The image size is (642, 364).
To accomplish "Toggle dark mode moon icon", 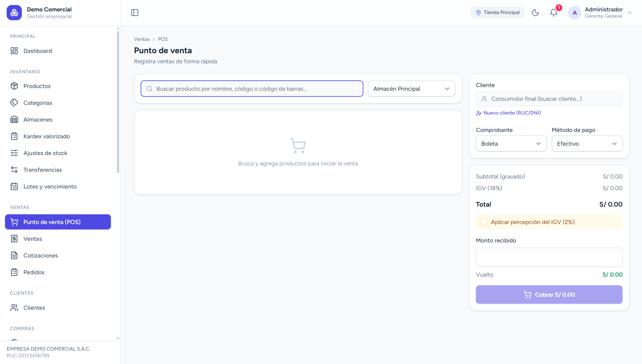I will click(535, 13).
